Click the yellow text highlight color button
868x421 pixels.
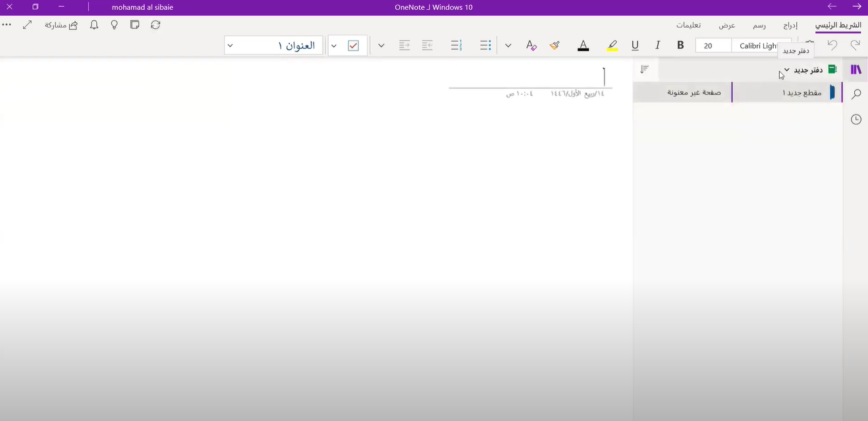pyautogui.click(x=612, y=45)
